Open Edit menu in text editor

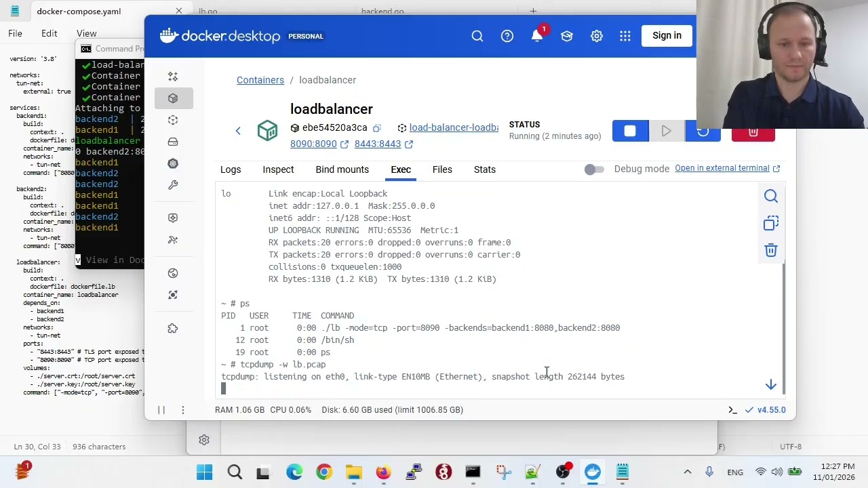tap(49, 33)
